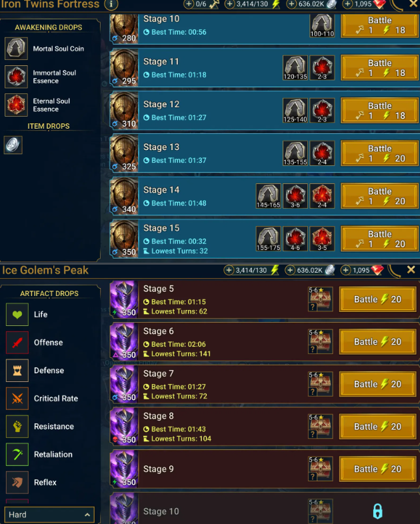Add fortress keys with the plus button
This screenshot has height=524, width=420.
(x=189, y=5)
